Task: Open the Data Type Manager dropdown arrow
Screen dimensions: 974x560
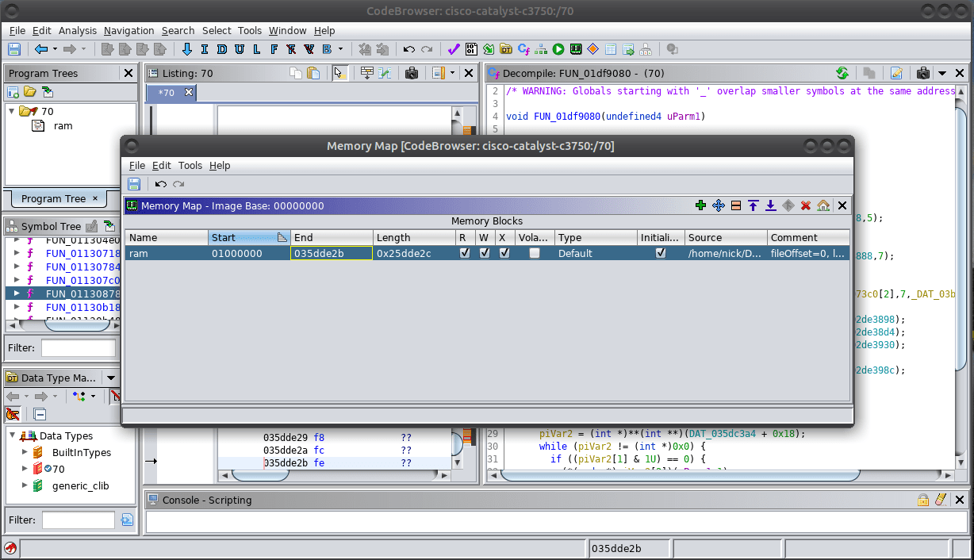Action: [x=111, y=378]
